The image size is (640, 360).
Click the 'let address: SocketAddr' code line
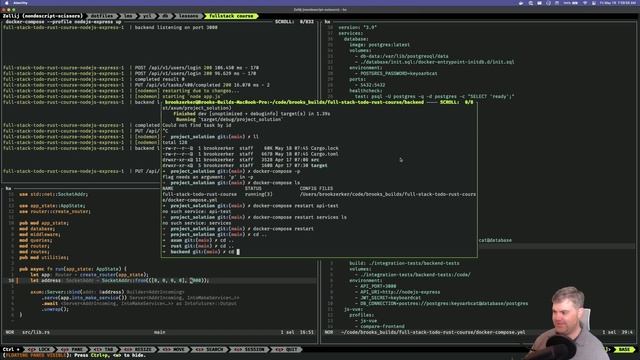120,280
